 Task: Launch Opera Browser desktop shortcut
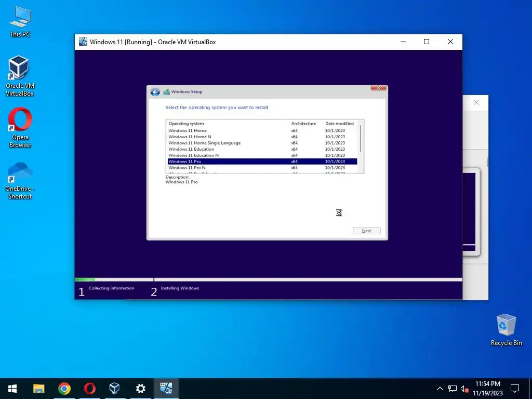tap(20, 128)
